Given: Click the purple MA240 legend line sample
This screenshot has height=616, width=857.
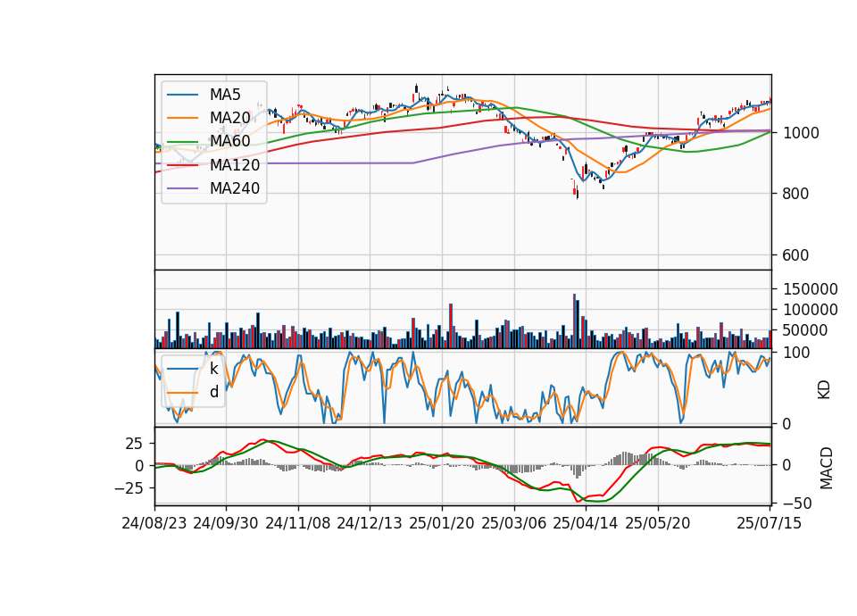Looking at the screenshot, I should pos(182,188).
